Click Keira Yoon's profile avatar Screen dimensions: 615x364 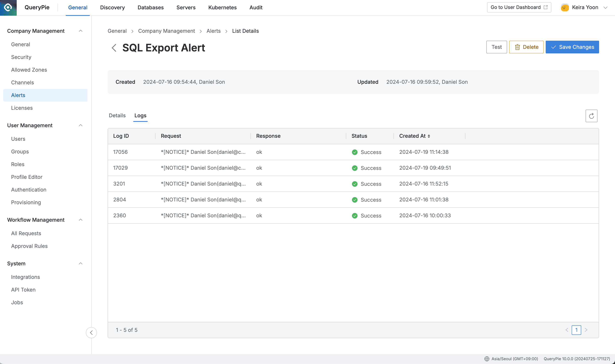[x=565, y=7]
